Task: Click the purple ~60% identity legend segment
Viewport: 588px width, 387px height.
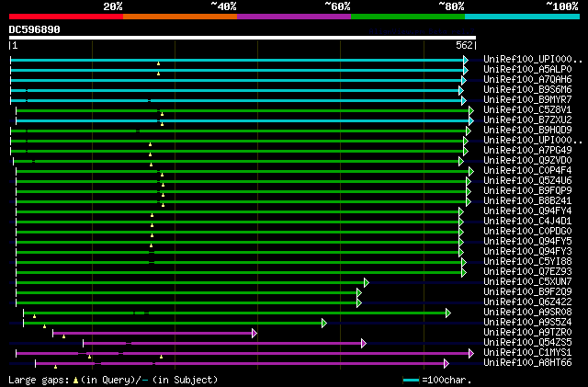Action: coord(294,17)
